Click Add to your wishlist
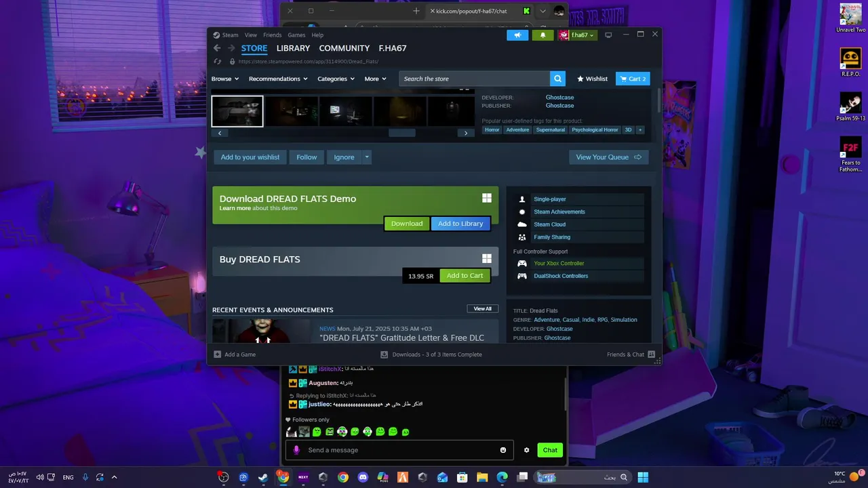The width and height of the screenshot is (868, 488). tap(250, 157)
